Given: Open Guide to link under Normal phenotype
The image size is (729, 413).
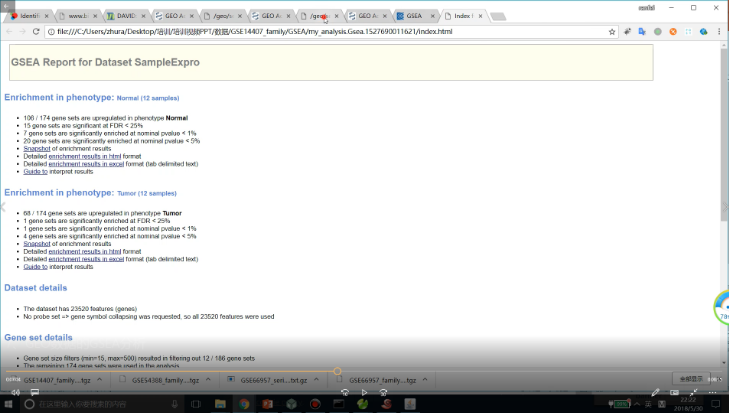Looking at the screenshot, I should [35, 172].
